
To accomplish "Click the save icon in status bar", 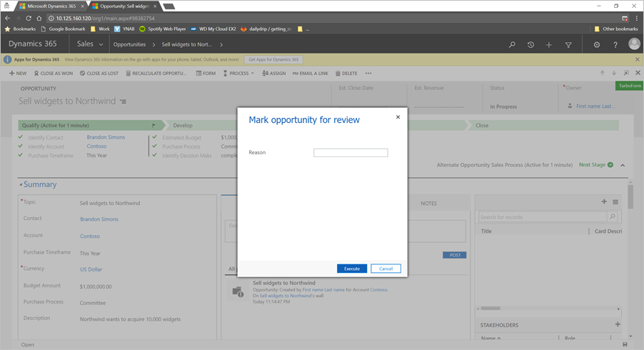I will [625, 345].
